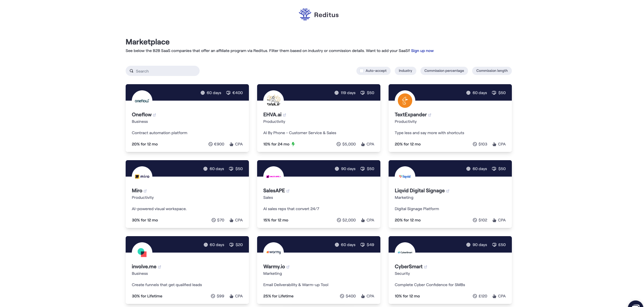Click "Contract automation platform" description
Image resolution: width=644 pixels, height=307 pixels.
tap(160, 133)
